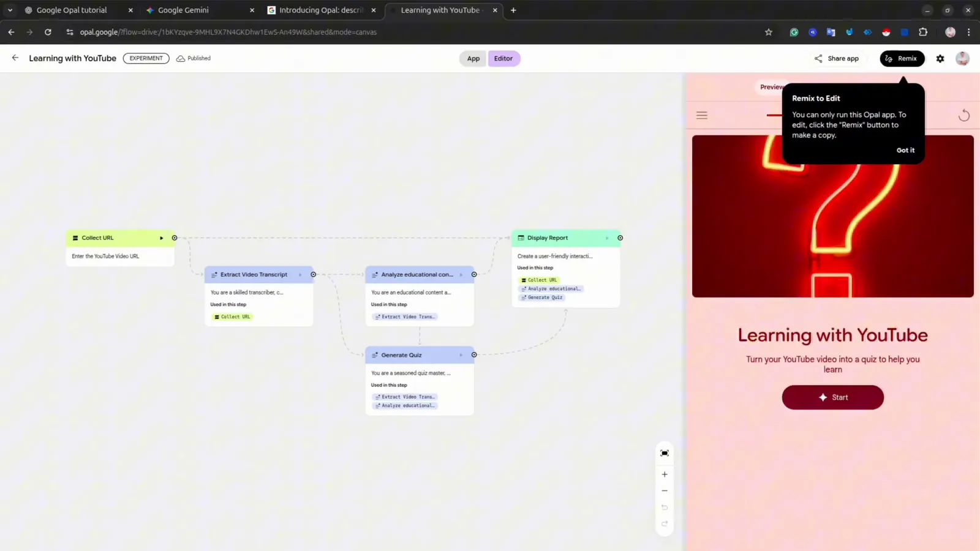The height and width of the screenshot is (551, 980).
Task: Click Collect URL chip in Display Report
Action: tap(539, 280)
